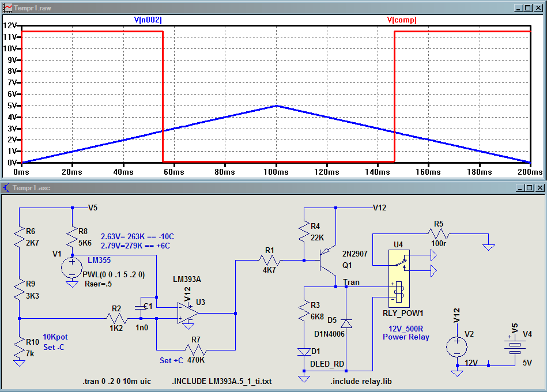Click the RLY_POW1 label
This screenshot has width=547, height=392.
pyautogui.click(x=403, y=313)
